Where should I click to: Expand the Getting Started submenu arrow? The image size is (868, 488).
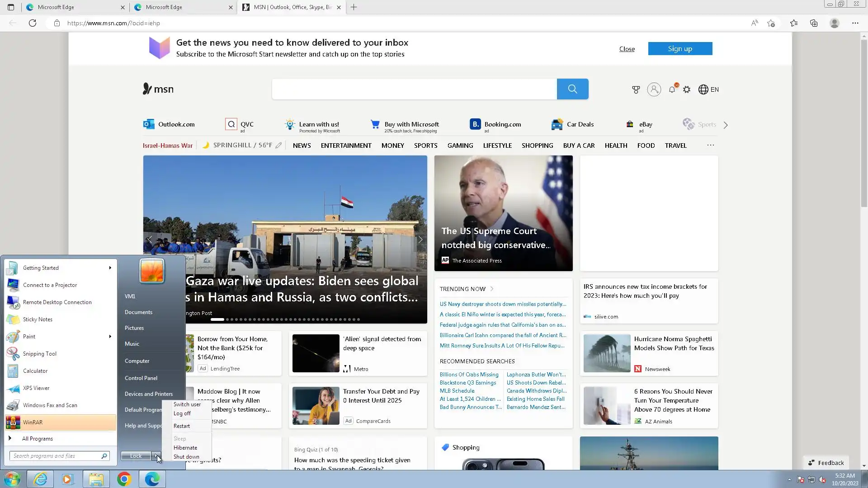[110, 268]
